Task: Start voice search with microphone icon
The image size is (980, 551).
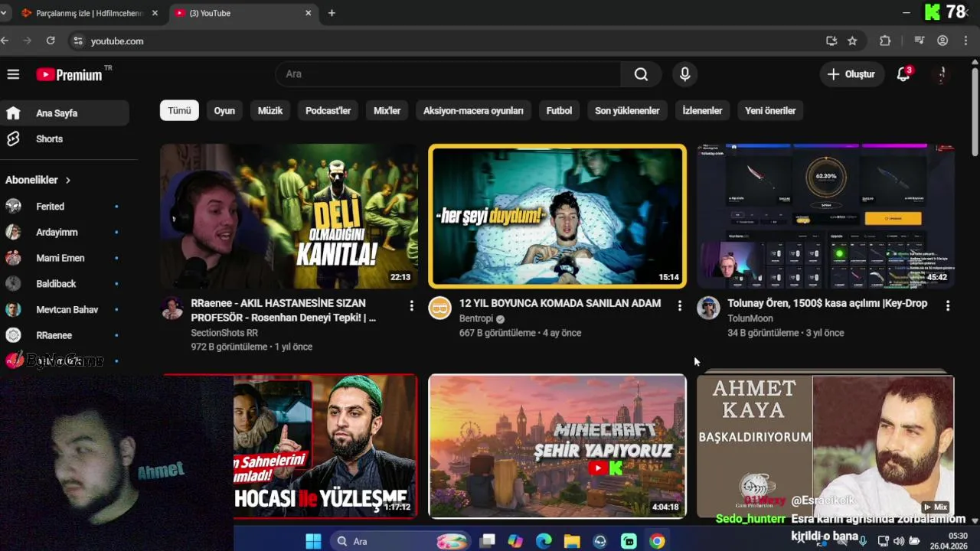Action: 685,74
